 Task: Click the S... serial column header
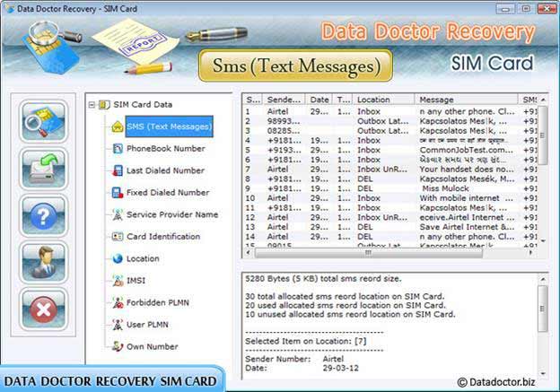(x=253, y=100)
